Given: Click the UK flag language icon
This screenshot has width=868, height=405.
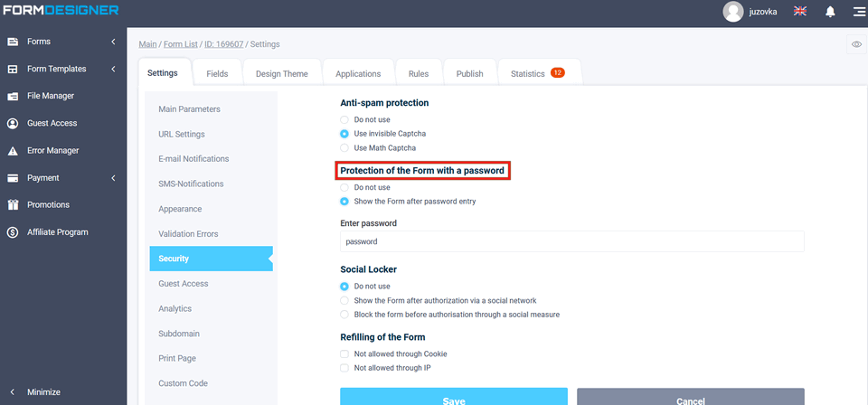Looking at the screenshot, I should click(x=800, y=12).
